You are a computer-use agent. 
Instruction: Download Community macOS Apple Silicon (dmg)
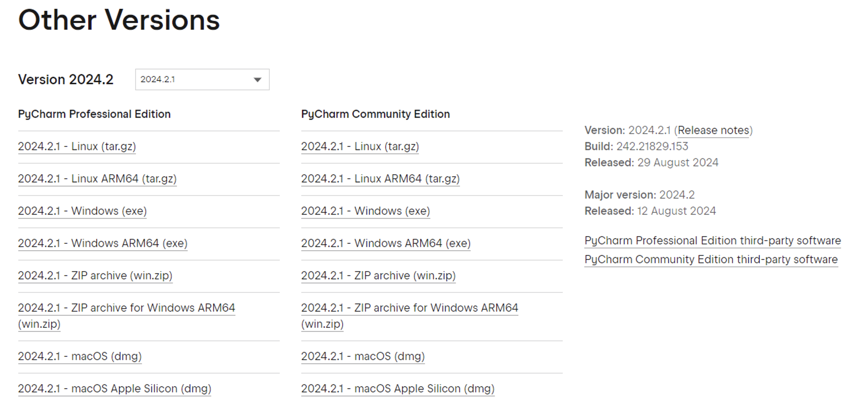coord(398,389)
